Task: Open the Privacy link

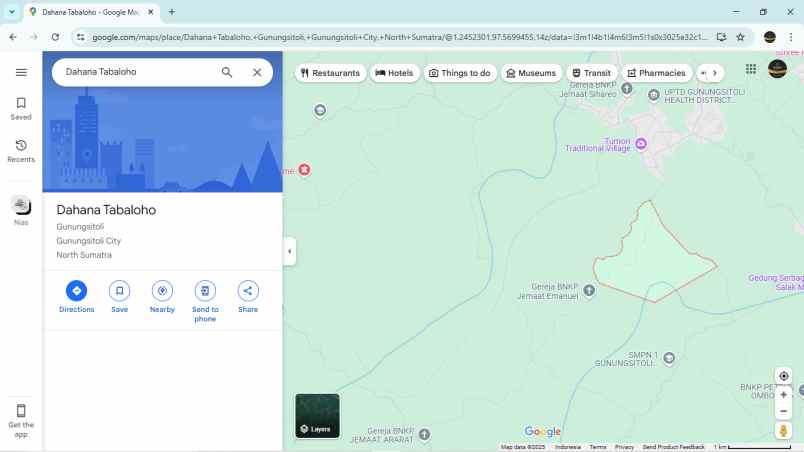Action: pos(624,447)
